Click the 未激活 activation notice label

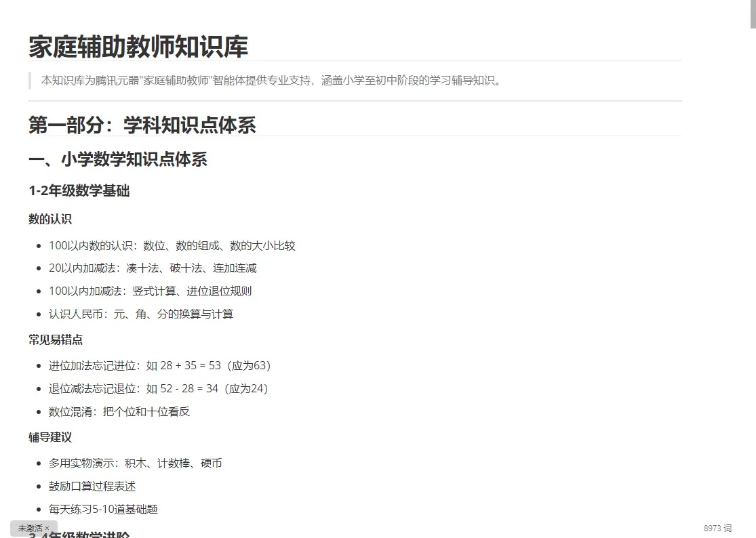[30, 529]
